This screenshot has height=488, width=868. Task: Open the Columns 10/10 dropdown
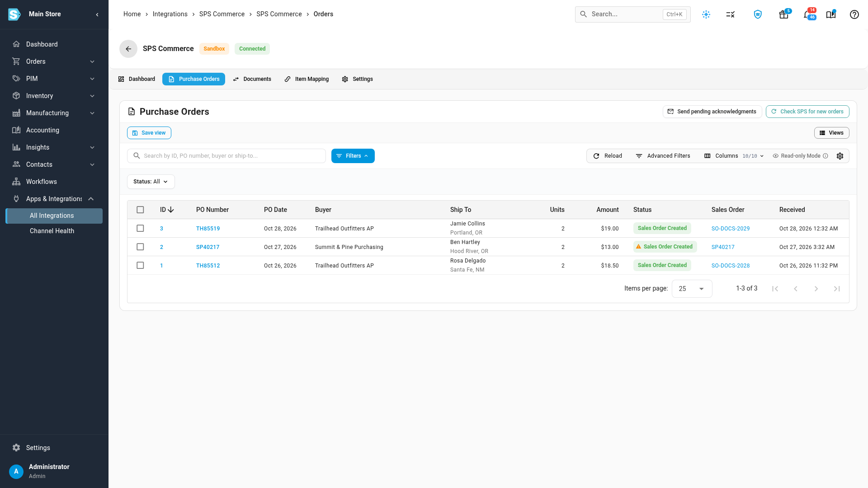click(x=734, y=156)
